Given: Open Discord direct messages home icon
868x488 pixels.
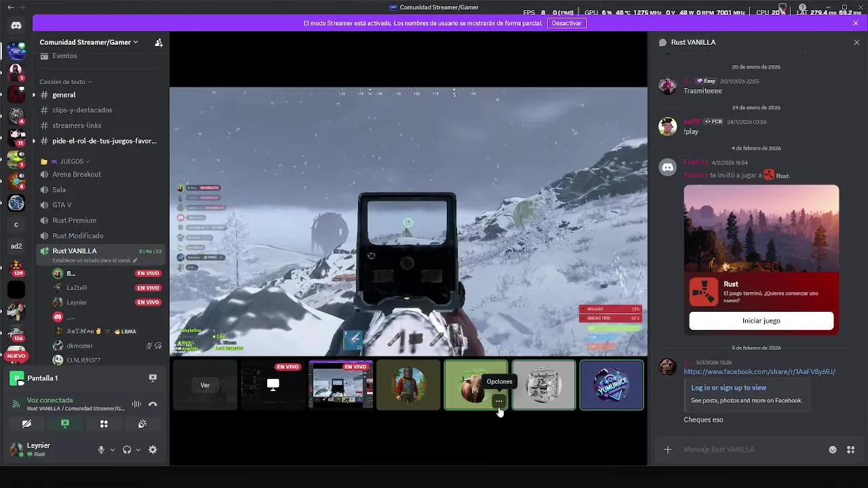Looking at the screenshot, I should pos(16,25).
